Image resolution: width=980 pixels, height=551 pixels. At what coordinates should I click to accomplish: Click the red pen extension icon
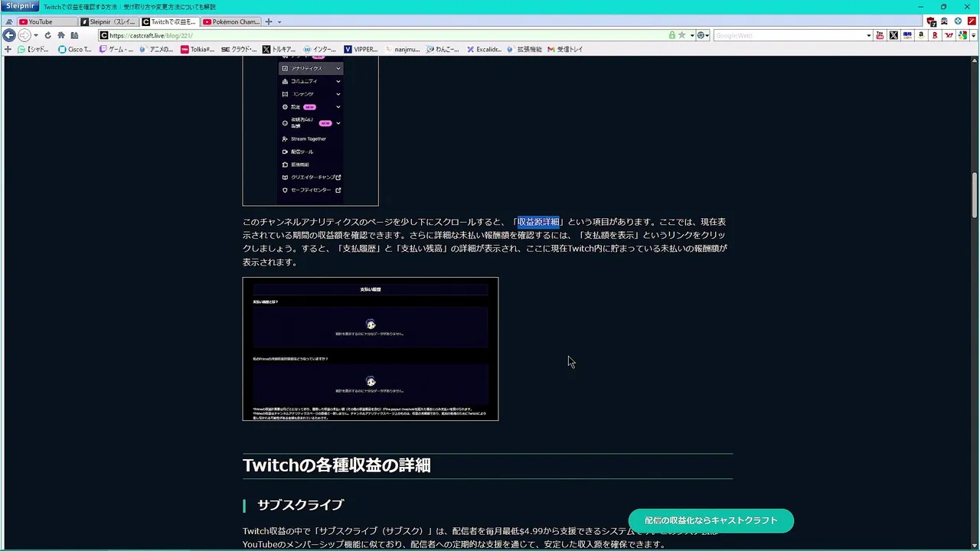click(x=972, y=21)
